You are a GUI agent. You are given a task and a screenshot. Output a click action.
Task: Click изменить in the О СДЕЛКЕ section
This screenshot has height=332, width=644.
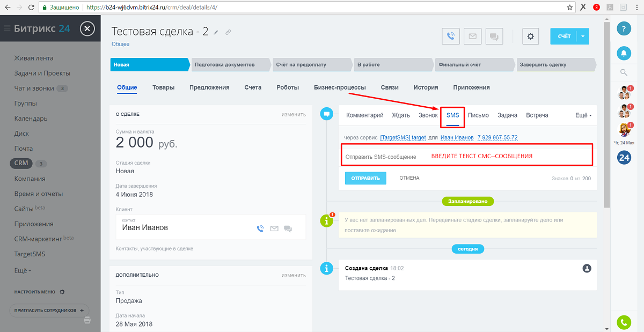[294, 114]
